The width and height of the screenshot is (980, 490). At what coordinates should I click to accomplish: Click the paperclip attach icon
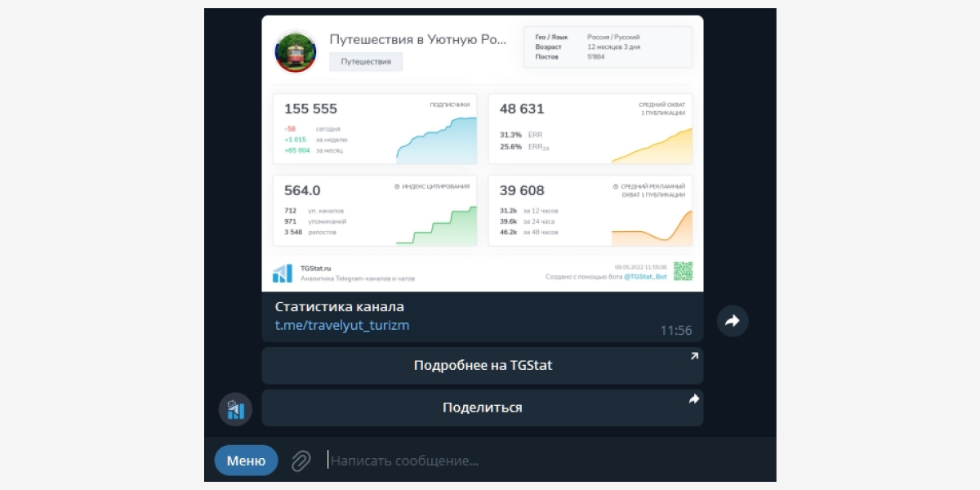click(301, 461)
